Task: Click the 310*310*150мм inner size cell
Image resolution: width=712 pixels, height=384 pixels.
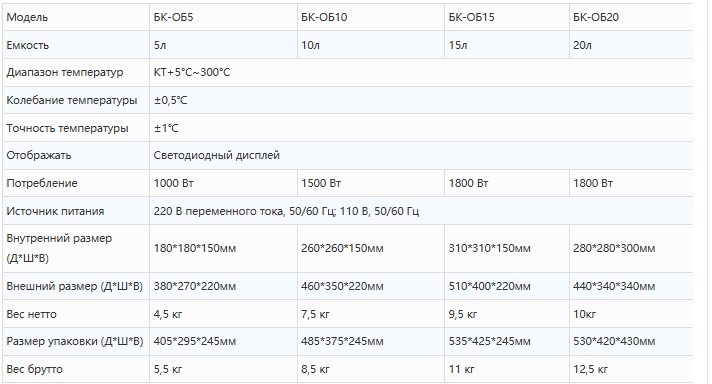Action: 507,248
